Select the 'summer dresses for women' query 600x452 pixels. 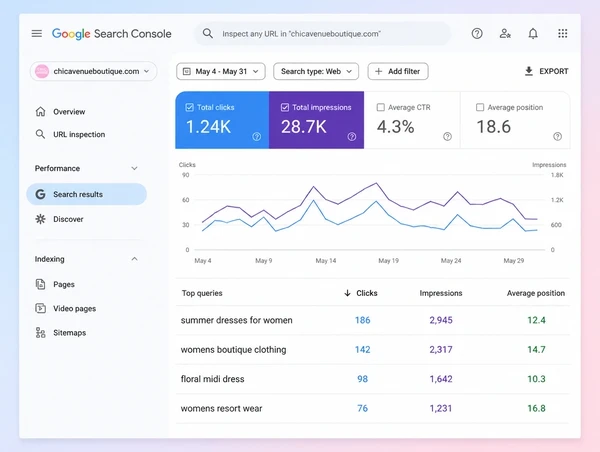point(236,320)
